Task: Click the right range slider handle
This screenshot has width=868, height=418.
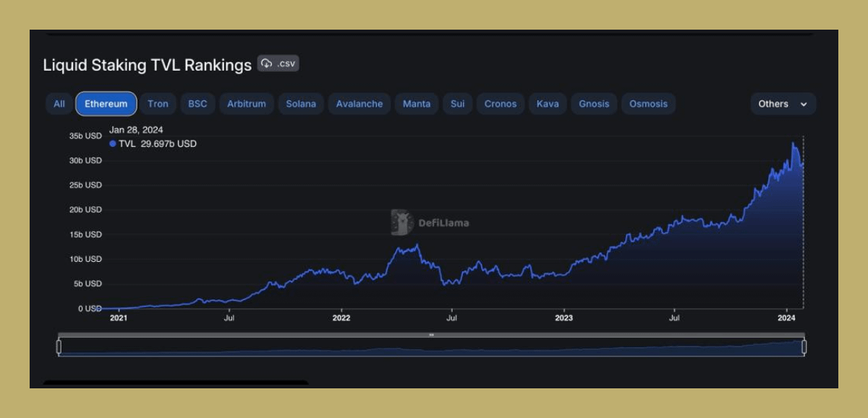Action: (804, 347)
